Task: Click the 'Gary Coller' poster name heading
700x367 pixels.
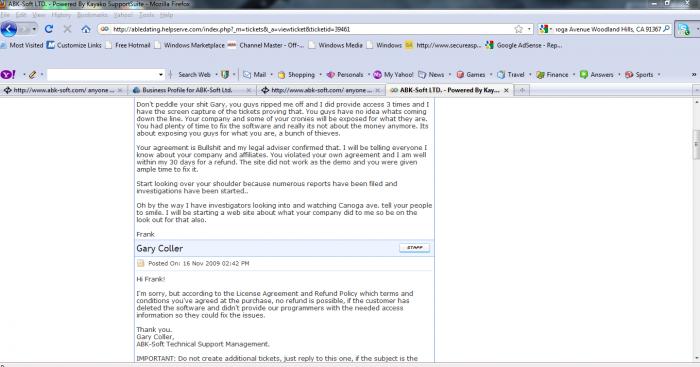Action: (159, 248)
